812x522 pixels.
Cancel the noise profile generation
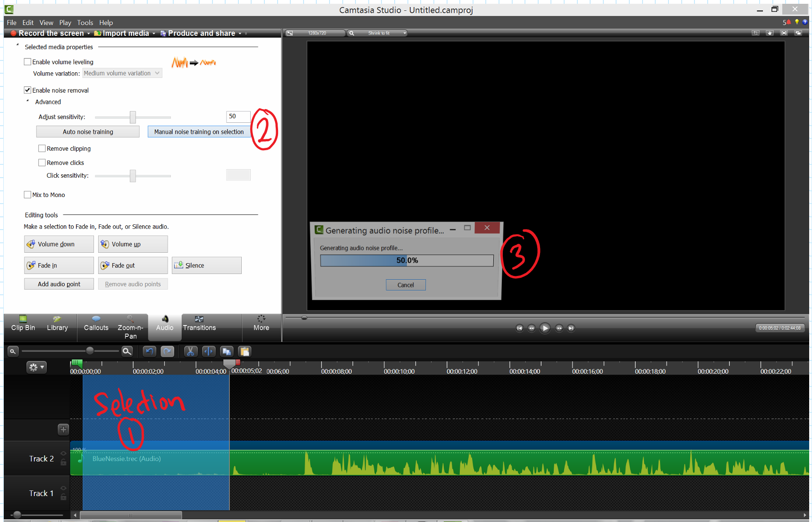click(x=406, y=285)
